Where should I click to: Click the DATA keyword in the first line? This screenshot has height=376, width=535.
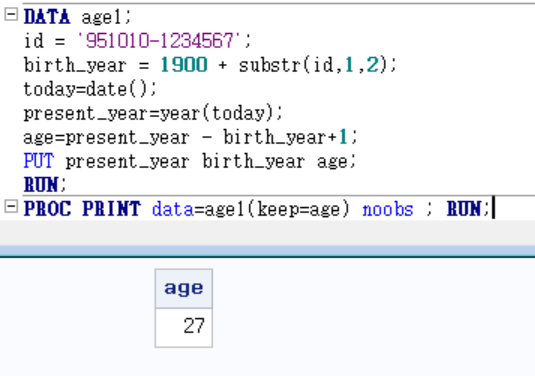click(47, 17)
